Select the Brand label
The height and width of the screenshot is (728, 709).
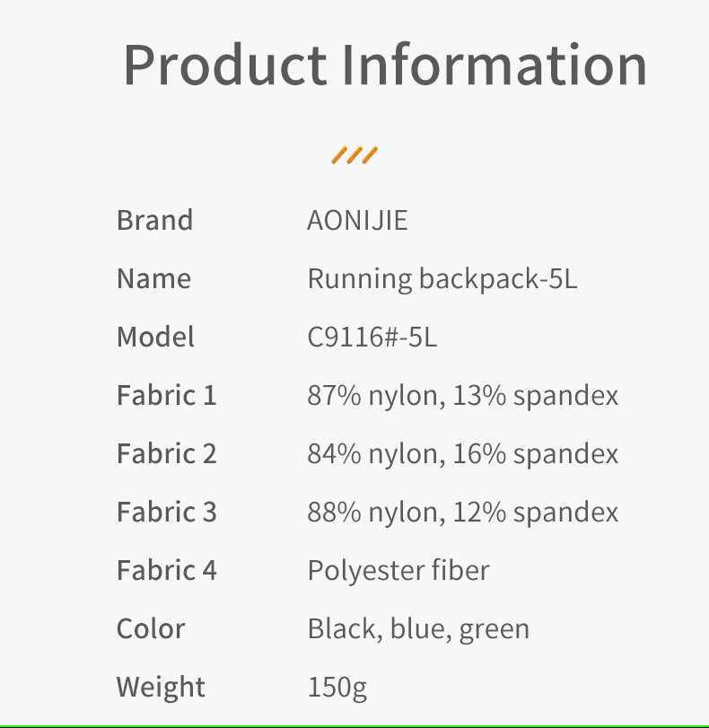pos(154,220)
